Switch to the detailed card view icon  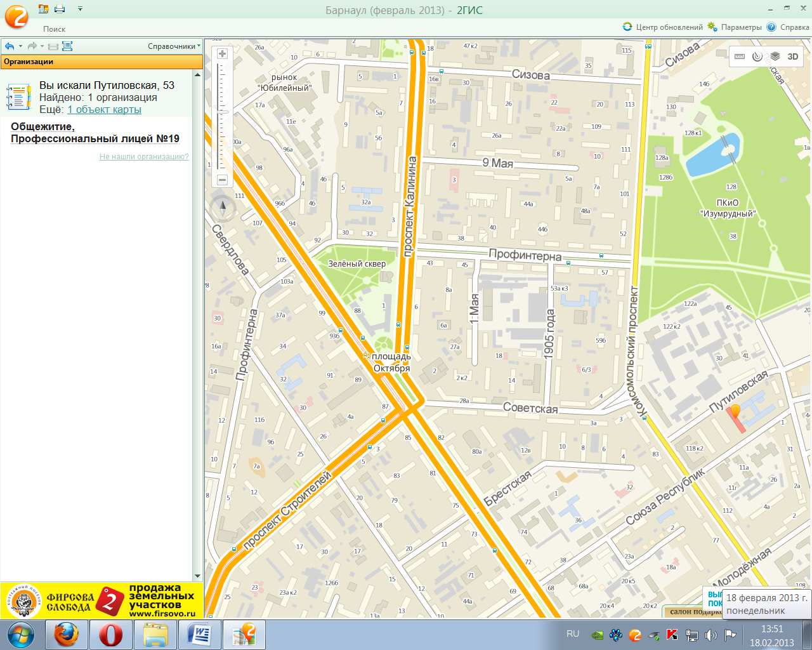pos(67,46)
